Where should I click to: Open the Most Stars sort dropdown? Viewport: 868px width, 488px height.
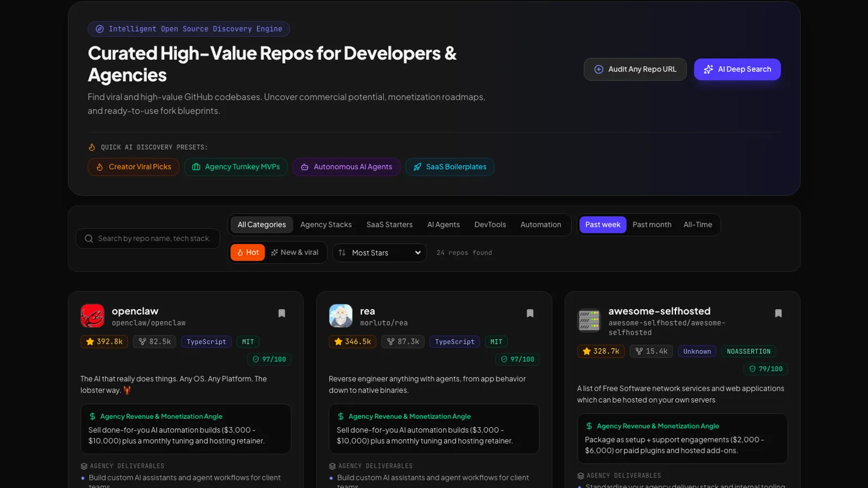click(380, 253)
